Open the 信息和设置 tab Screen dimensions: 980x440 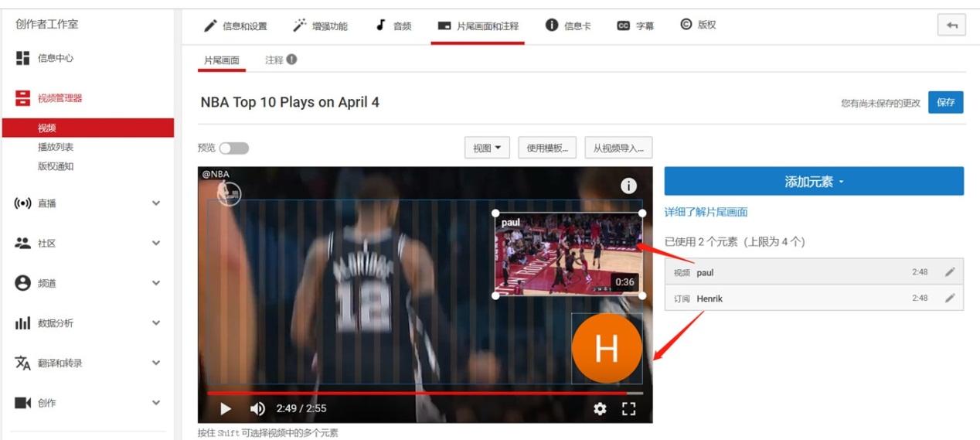tap(235, 26)
